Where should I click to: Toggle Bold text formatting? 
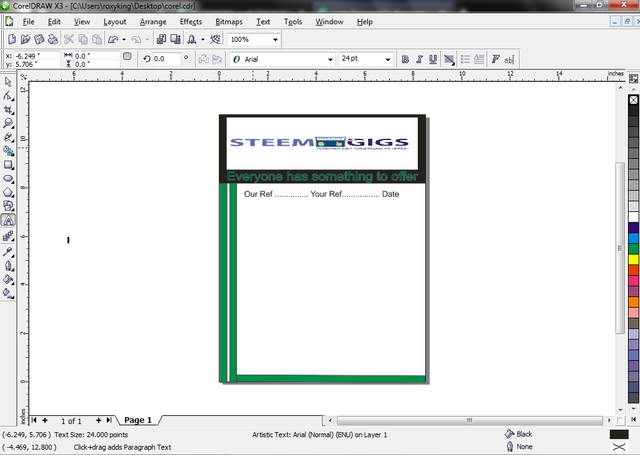(405, 59)
